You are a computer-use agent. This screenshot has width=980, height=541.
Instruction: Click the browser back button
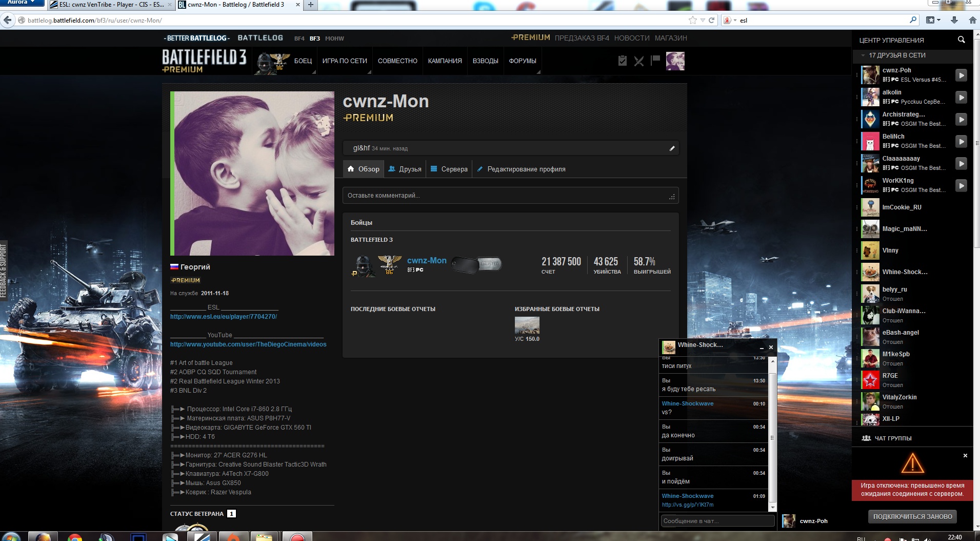(x=7, y=21)
